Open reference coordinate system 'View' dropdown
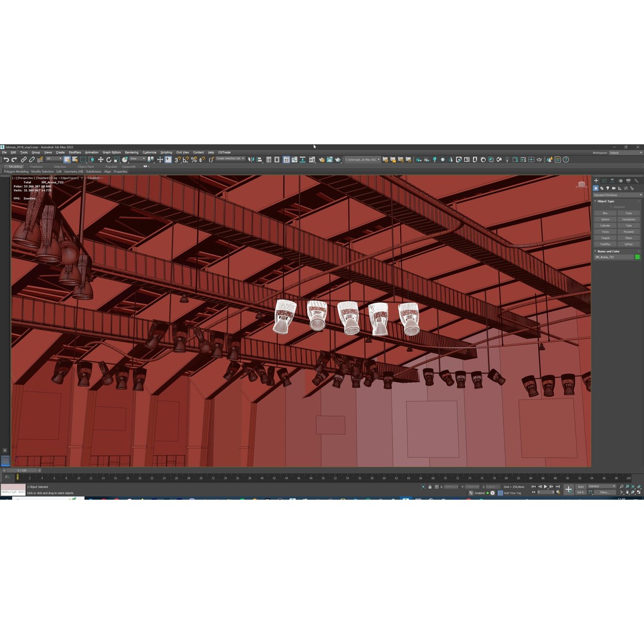 tap(138, 159)
